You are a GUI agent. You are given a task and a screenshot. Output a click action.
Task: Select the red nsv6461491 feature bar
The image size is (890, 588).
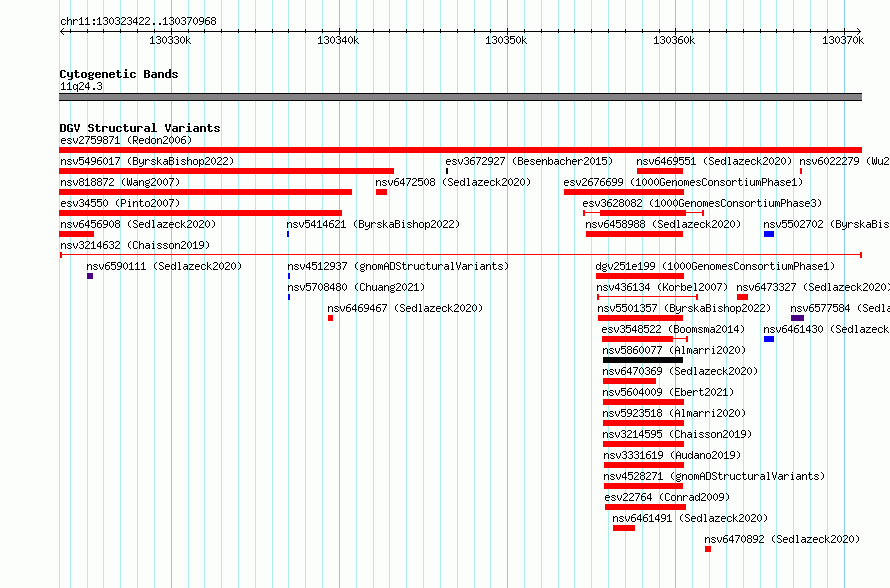tap(624, 528)
